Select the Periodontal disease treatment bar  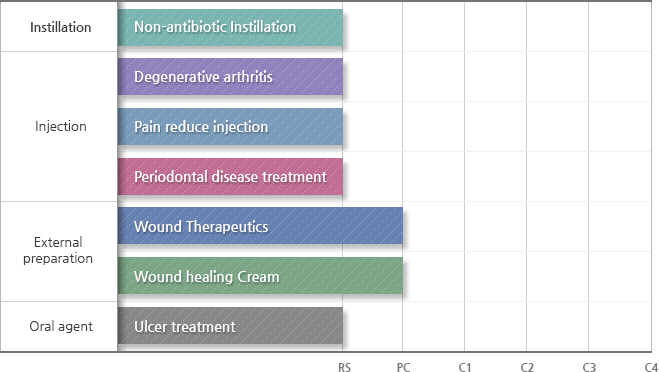tap(230, 177)
